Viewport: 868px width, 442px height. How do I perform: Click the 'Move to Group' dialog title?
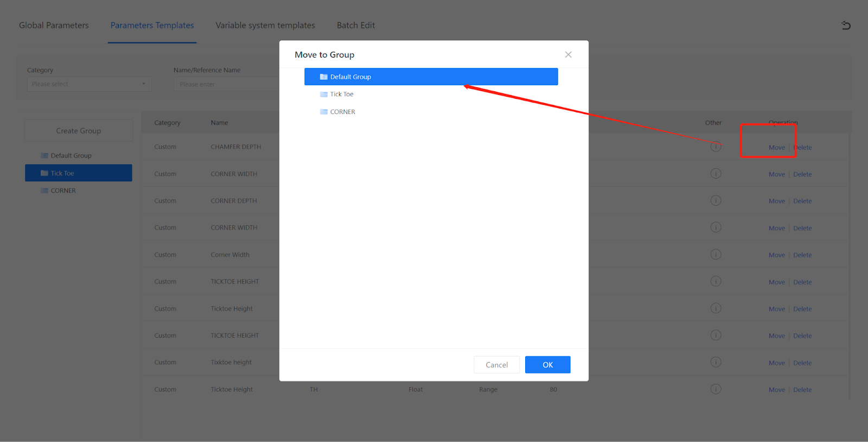[x=324, y=55]
